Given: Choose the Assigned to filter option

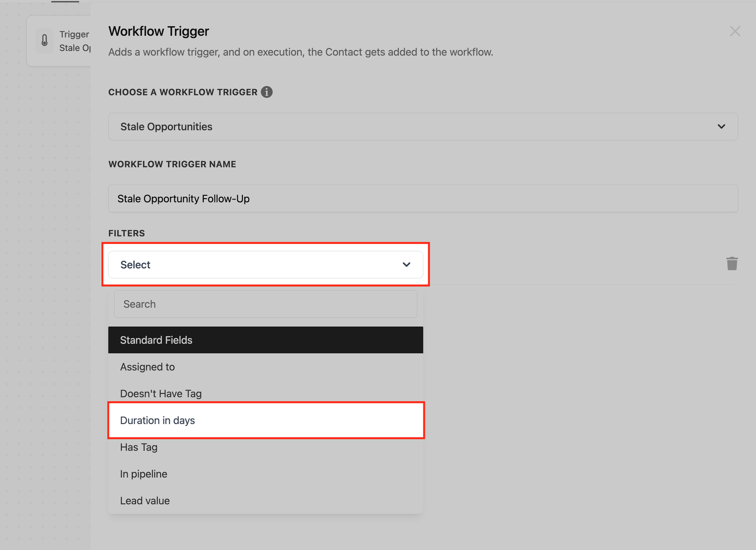Looking at the screenshot, I should coord(147,367).
